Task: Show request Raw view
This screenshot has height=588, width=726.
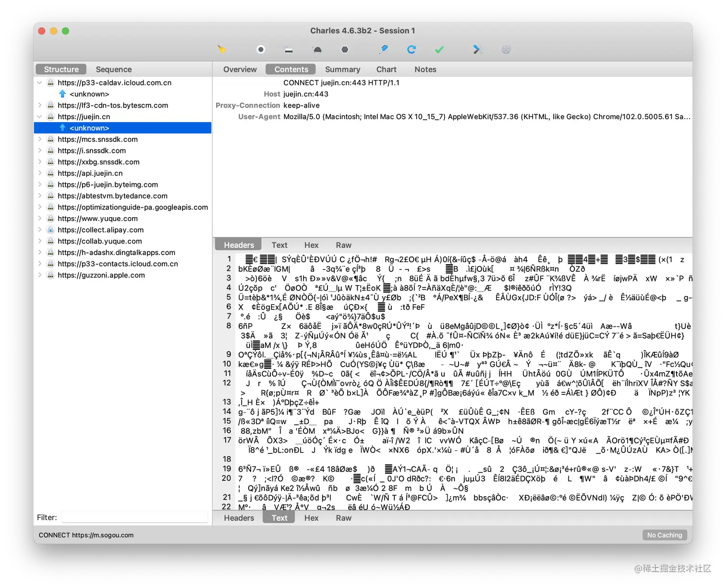Action: pyautogui.click(x=343, y=245)
